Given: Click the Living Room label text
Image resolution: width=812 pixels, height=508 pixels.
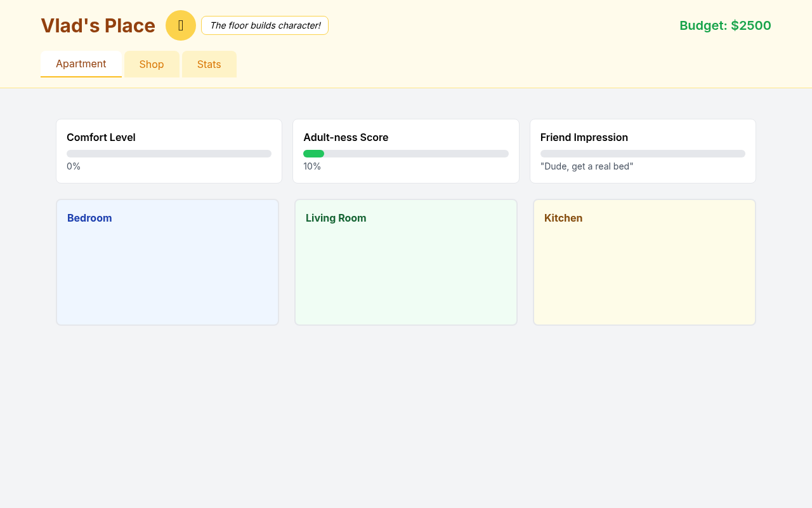Looking at the screenshot, I should [x=336, y=218].
